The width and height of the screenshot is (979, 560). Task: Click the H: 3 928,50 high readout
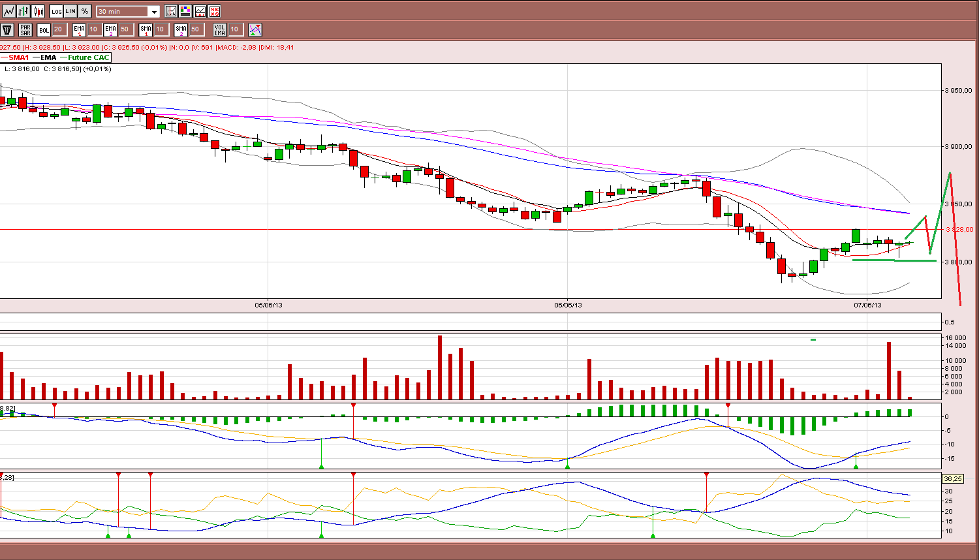pyautogui.click(x=42, y=48)
